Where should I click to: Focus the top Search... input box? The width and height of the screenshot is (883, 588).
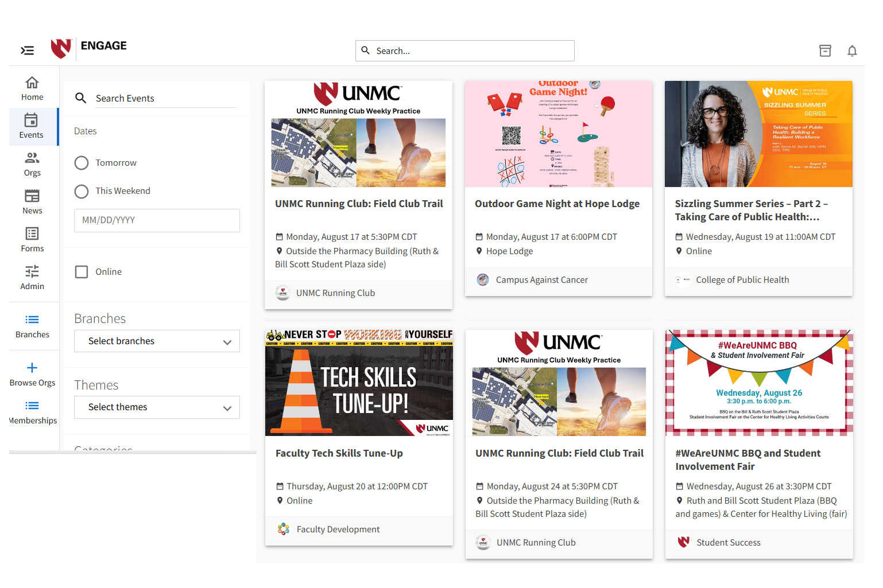point(465,50)
